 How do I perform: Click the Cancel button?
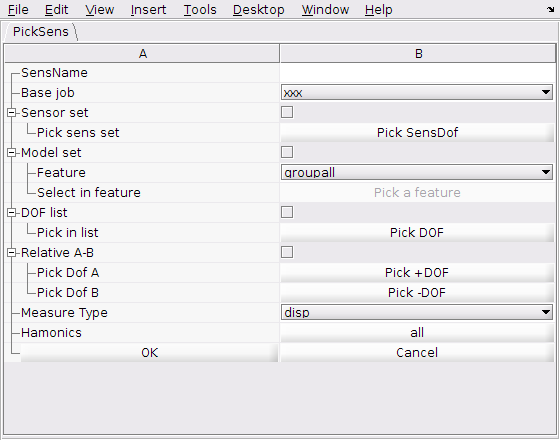[x=417, y=352]
